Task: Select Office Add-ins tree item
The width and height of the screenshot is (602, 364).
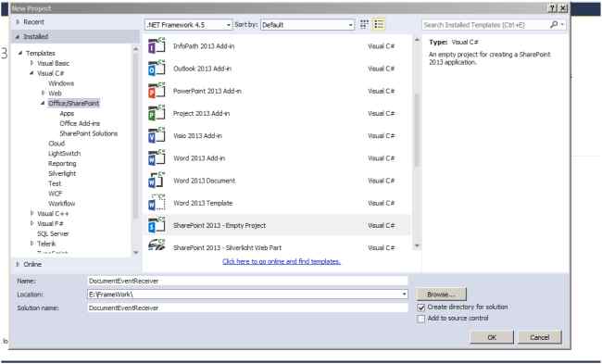Action: click(80, 123)
